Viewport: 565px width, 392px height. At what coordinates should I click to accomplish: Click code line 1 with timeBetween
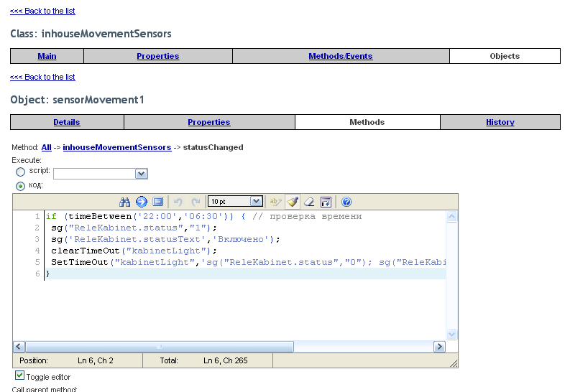tap(203, 216)
